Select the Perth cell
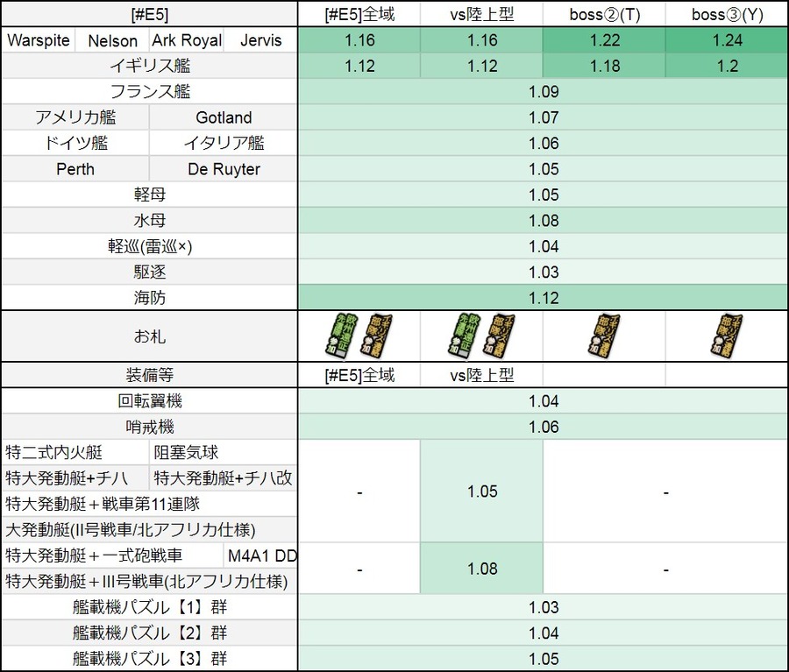The width and height of the screenshot is (789, 672). (x=75, y=169)
